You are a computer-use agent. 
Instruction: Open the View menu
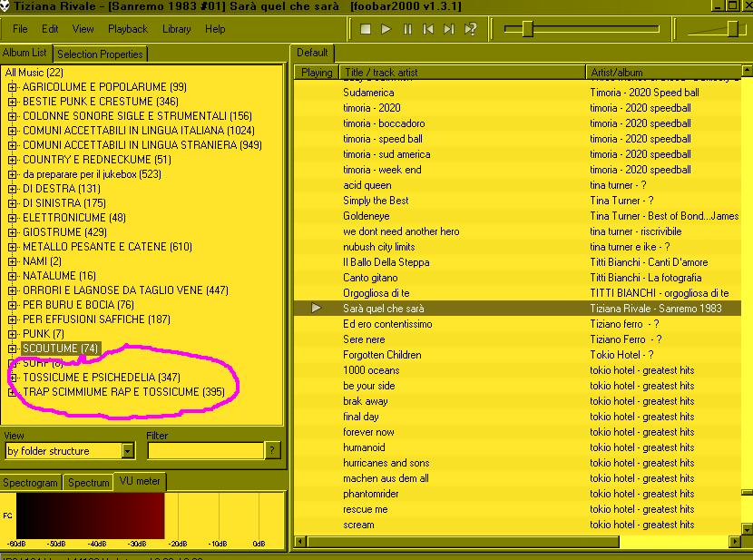click(x=83, y=29)
